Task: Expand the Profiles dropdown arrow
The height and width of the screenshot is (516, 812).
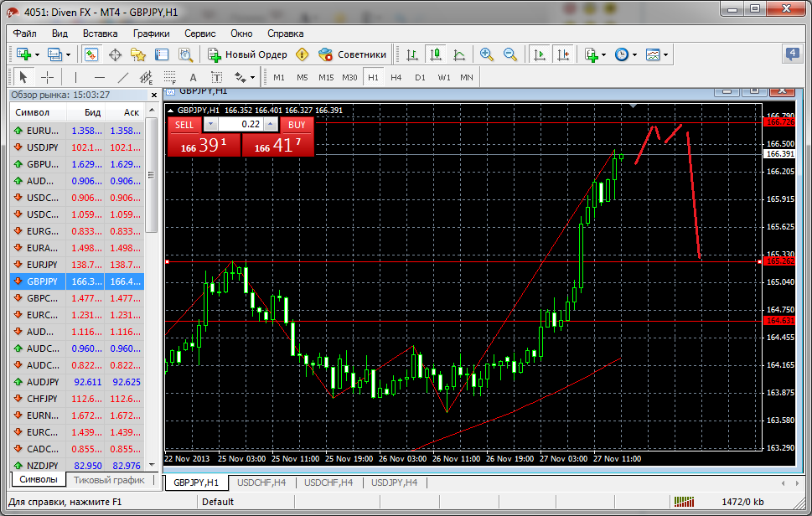Action: 68,54
